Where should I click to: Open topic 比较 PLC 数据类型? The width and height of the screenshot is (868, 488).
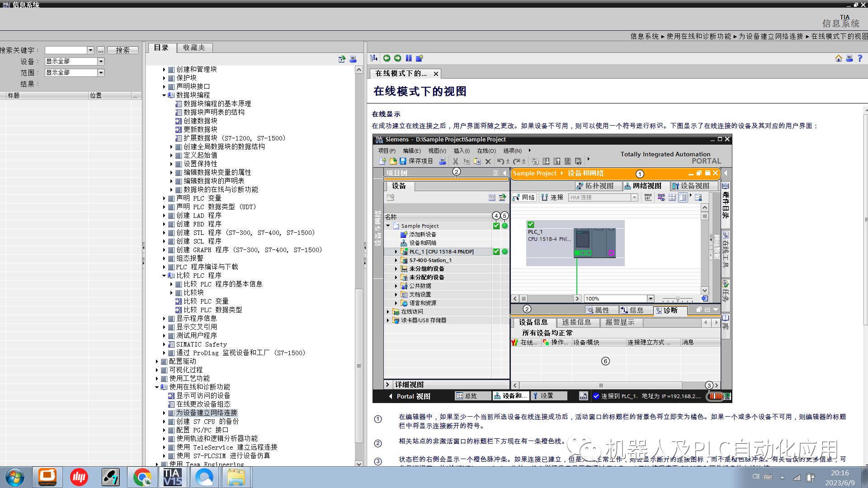coord(212,310)
